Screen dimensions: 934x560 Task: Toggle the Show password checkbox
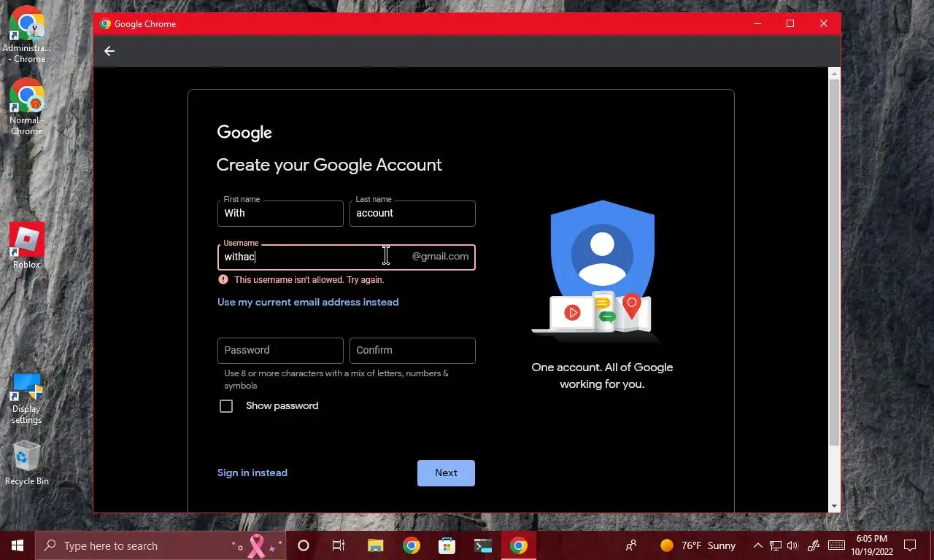(226, 406)
